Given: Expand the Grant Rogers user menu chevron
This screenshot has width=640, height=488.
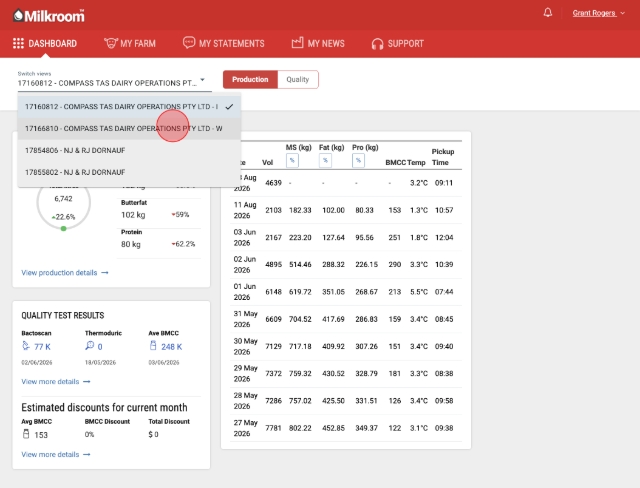Looking at the screenshot, I should pyautogui.click(x=622, y=13).
